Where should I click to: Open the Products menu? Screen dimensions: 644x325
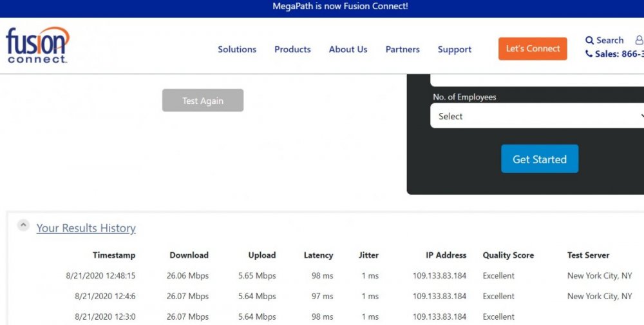point(292,50)
